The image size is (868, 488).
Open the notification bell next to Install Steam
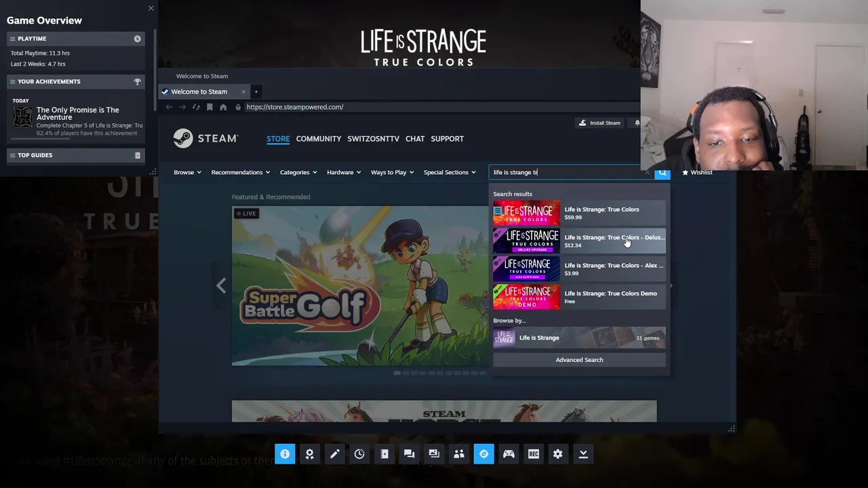coord(637,123)
